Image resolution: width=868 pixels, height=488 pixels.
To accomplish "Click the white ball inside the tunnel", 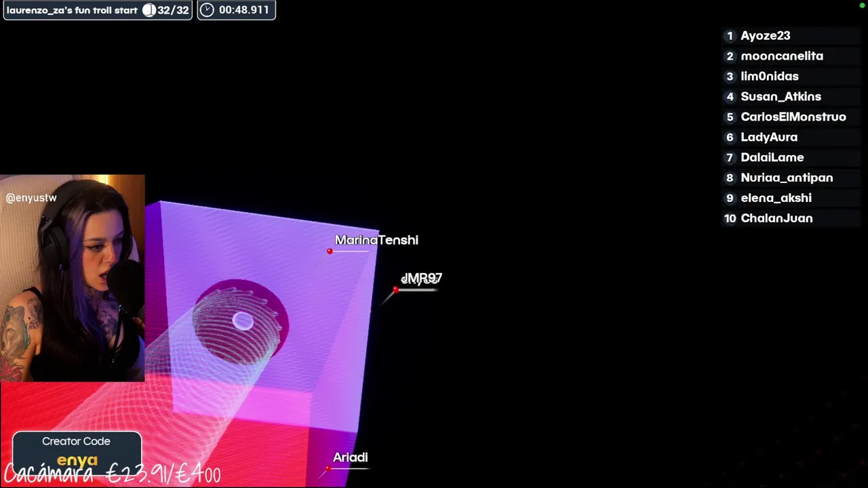I will pyautogui.click(x=243, y=321).
